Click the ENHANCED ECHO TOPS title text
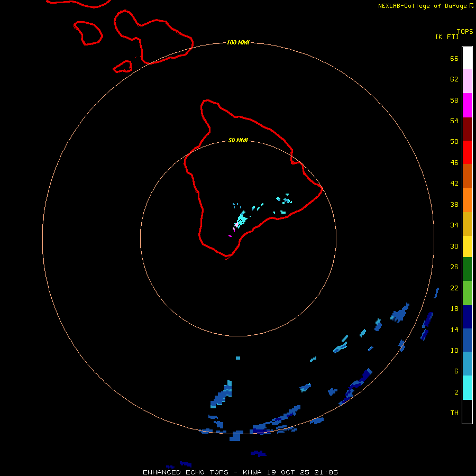476x476 pixels. (x=186, y=472)
